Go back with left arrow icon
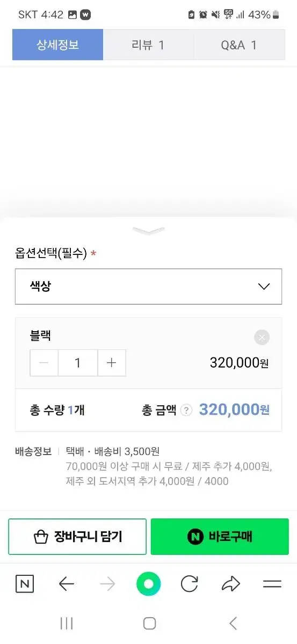Viewport: 297px width, 644px height. pyautogui.click(x=67, y=584)
